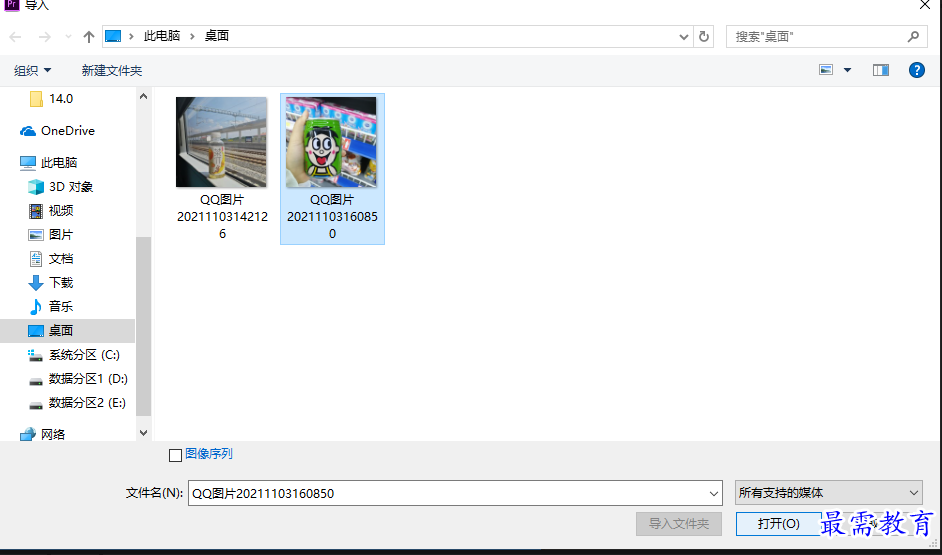Viewport: 942px width, 555px height.
Task: Open recent locations dropdown arrow
Action: pyautogui.click(x=68, y=37)
